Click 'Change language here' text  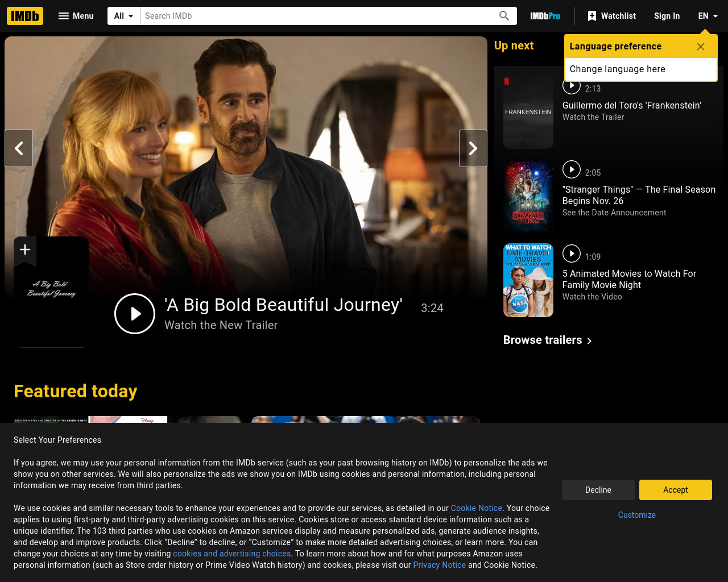pyautogui.click(x=618, y=69)
